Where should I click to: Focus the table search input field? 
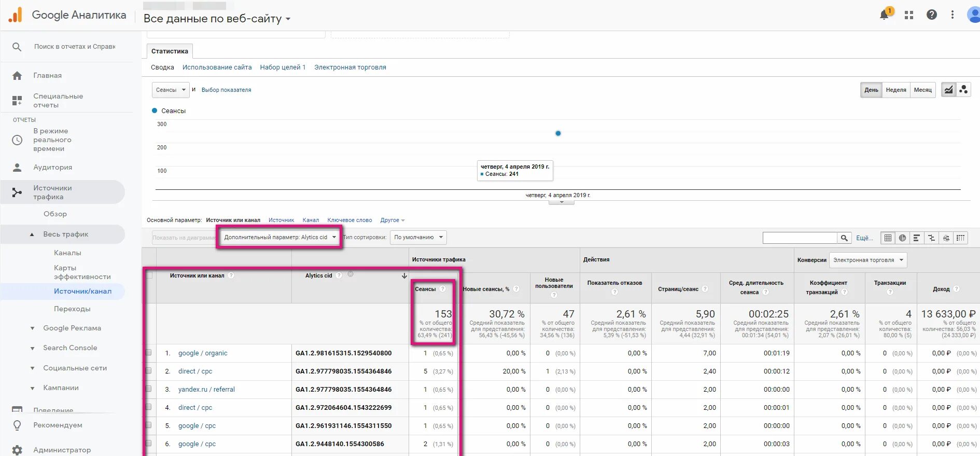coord(800,238)
